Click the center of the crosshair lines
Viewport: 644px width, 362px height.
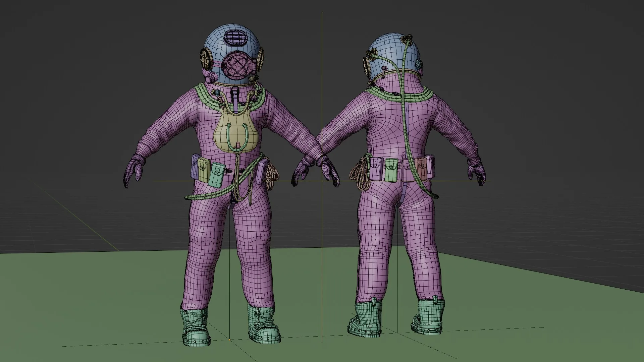point(322,181)
